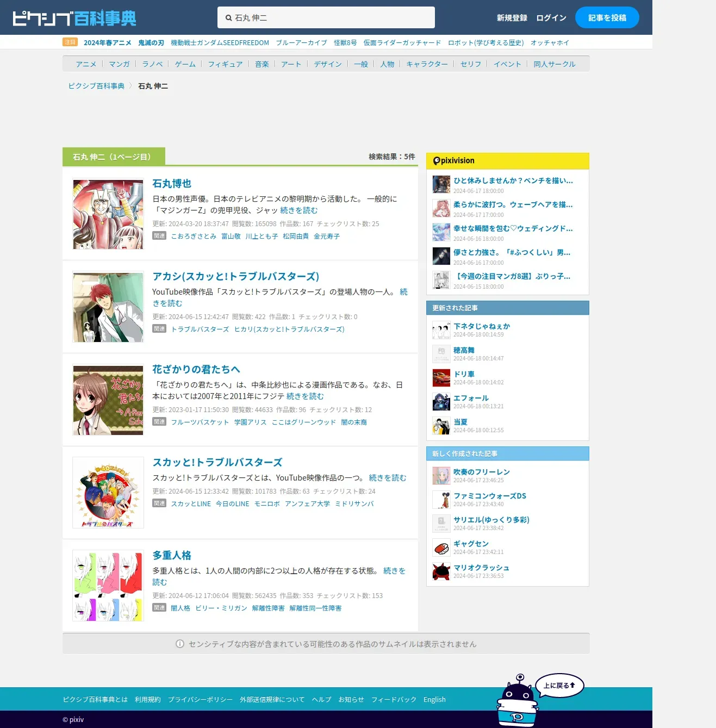Screen dimensions: 716x728
Task: Open 花ざかりの君たちへ article thumbnail
Action: [108, 400]
